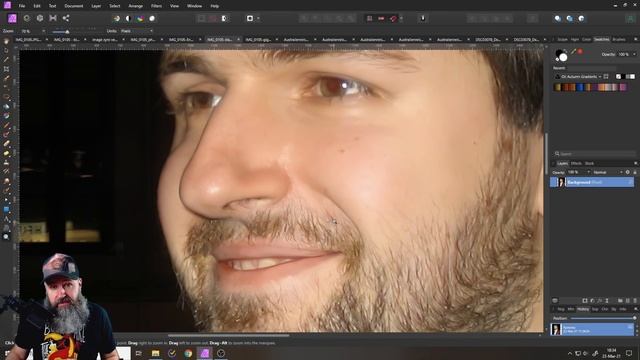Screen dimensions: 640x360
Task: Apply Auto Levels from toolbar
Action: coord(117,18)
